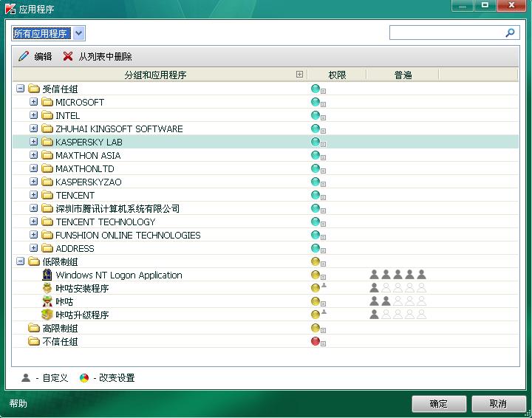Click rights icon for MAXTHONLTD

pos(316,168)
